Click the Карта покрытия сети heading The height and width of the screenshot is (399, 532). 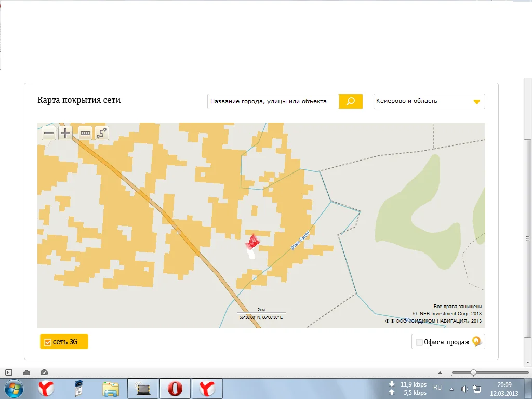[79, 100]
